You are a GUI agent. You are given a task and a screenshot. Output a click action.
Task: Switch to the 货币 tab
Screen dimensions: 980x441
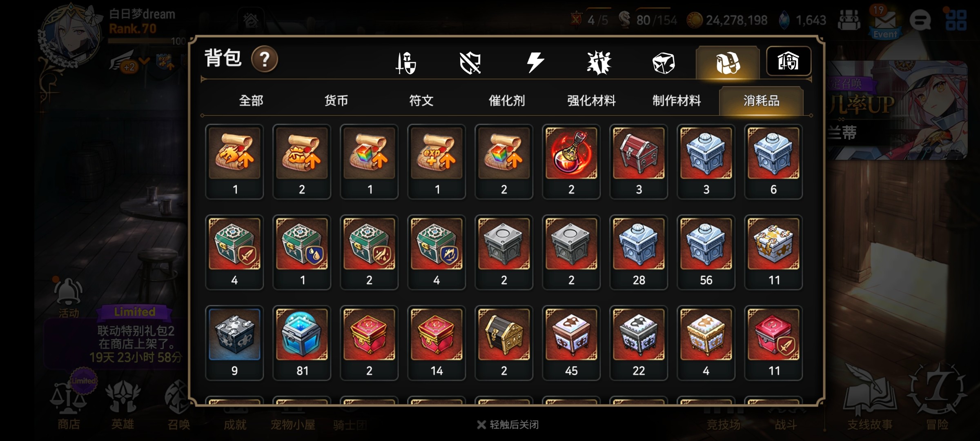[336, 100]
